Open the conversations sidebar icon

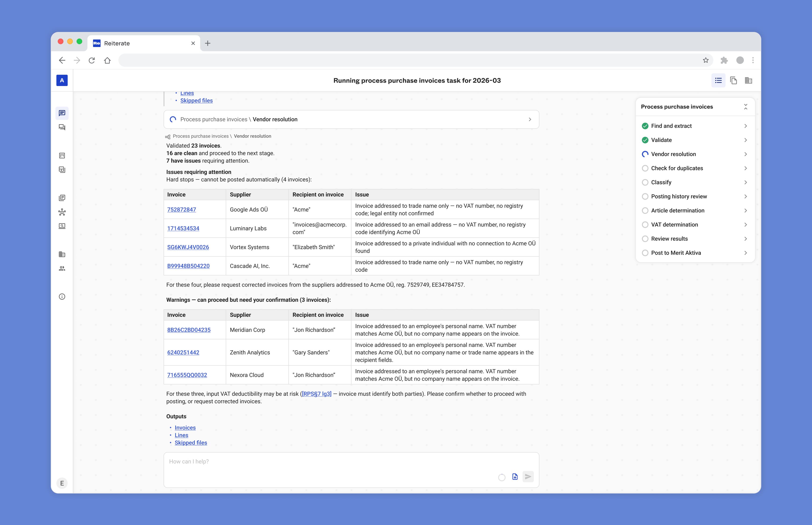pyautogui.click(x=62, y=127)
